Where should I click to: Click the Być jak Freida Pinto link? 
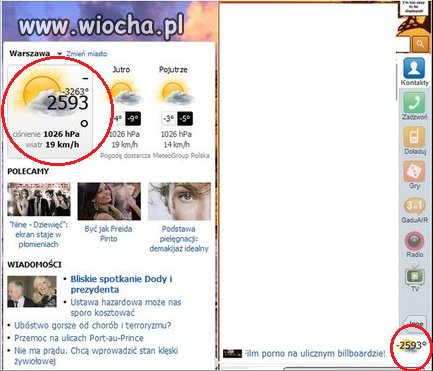pos(108,234)
